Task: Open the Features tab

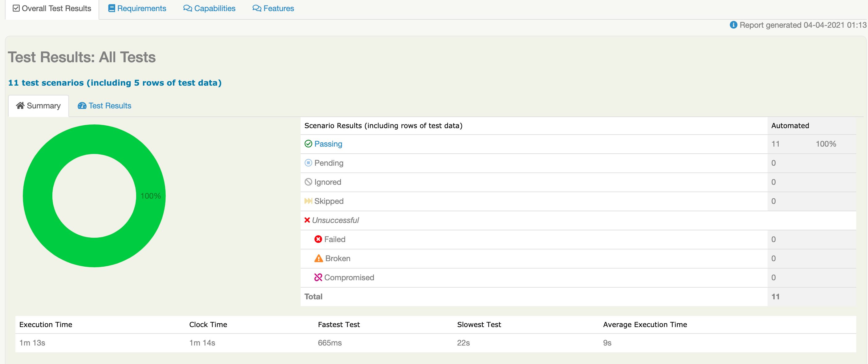Action: tap(273, 8)
